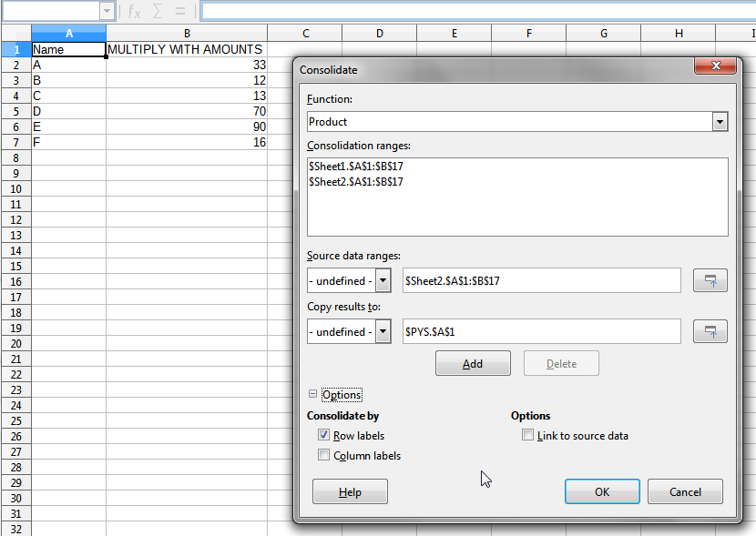Collapse the Options section
The image size is (756, 536).
[312, 394]
